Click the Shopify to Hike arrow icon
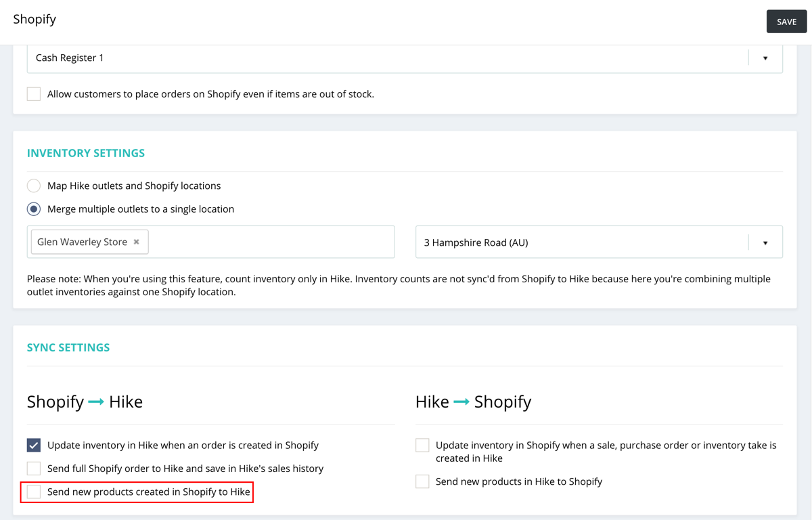 pyautogui.click(x=96, y=402)
